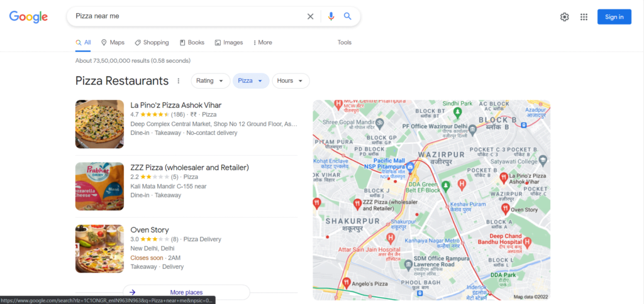Click the blue search magnifier icon
Image resolution: width=644 pixels, height=304 pixels.
(348, 16)
